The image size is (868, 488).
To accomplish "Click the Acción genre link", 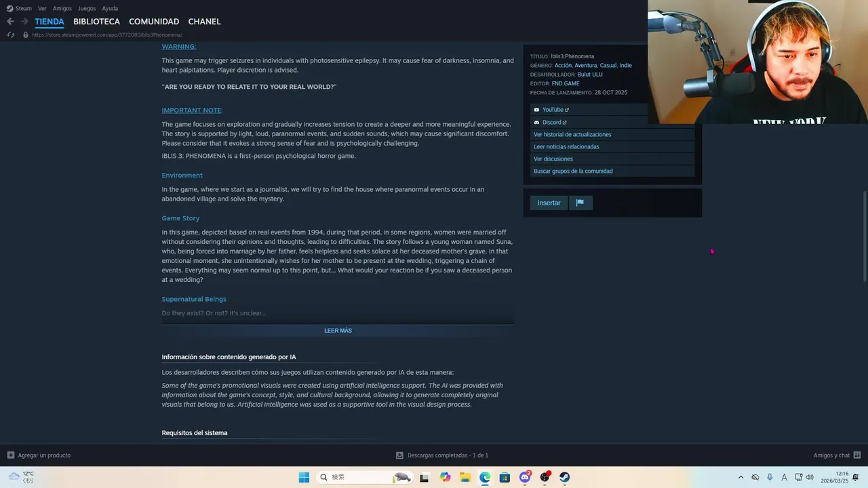I will (563, 65).
